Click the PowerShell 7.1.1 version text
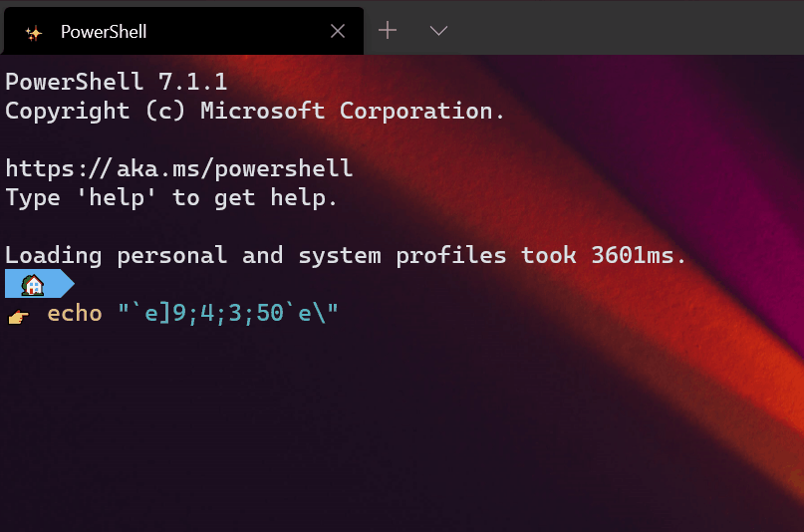804x532 pixels. pyautogui.click(x=117, y=82)
